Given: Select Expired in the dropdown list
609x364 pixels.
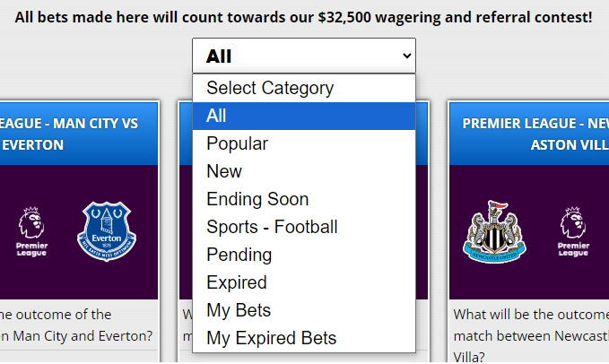Looking at the screenshot, I should pos(304,282).
